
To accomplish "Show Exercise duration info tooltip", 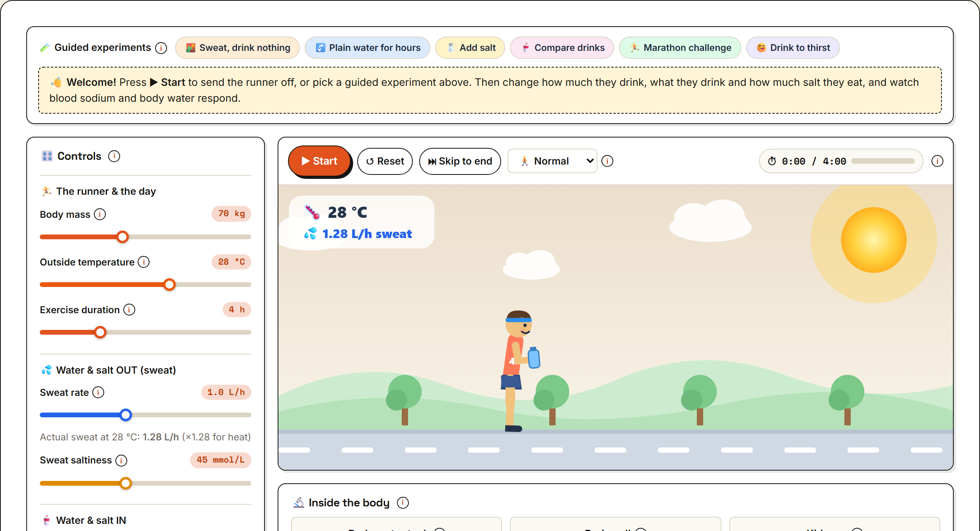I will 129,310.
